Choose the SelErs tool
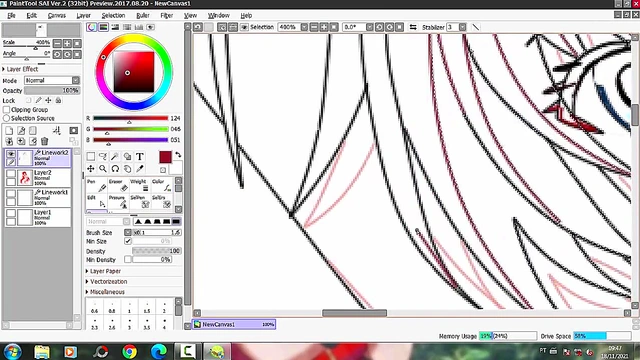The width and height of the screenshot is (640, 360). (162, 201)
